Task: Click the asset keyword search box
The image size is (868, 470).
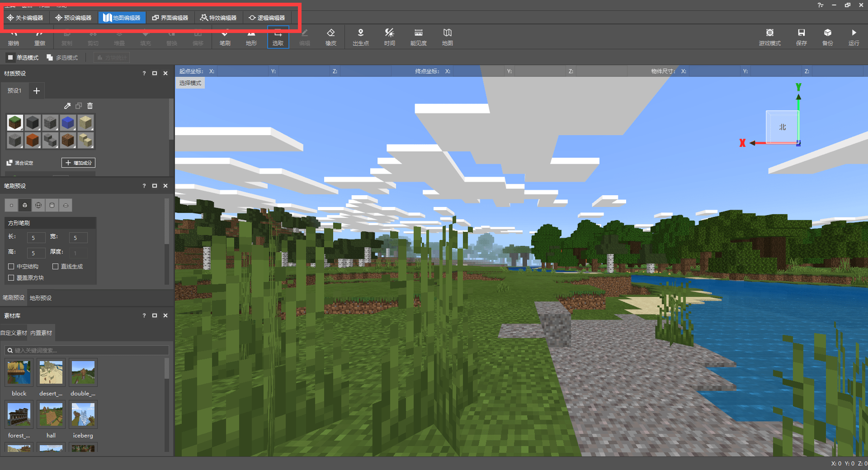Action: [87, 350]
